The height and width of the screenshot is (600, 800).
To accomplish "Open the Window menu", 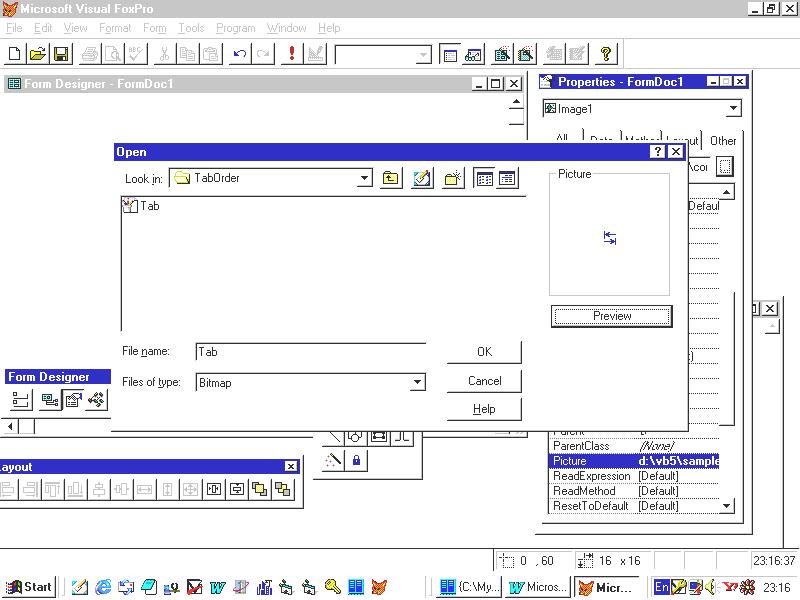I will point(286,28).
